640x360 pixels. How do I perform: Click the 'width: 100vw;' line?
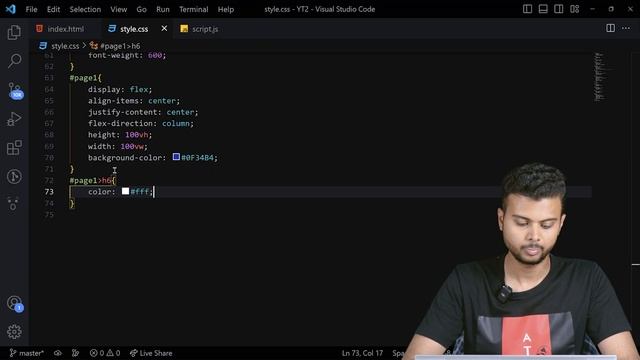tap(118, 146)
